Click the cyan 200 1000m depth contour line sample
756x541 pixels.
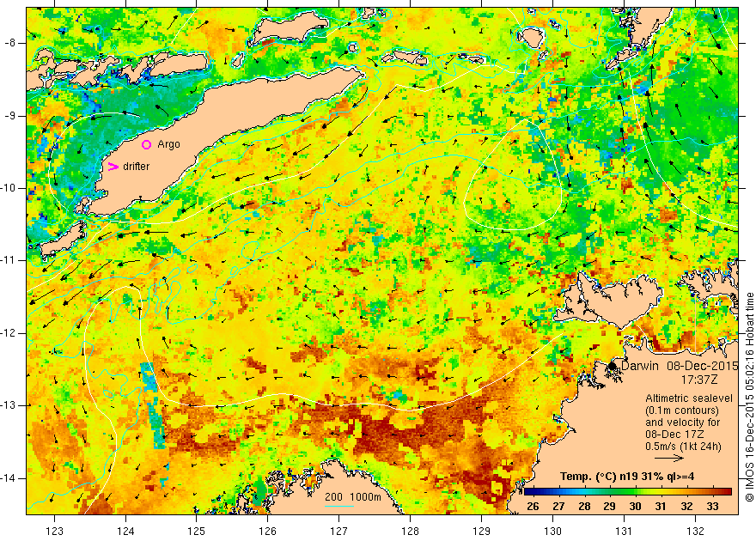(339, 506)
